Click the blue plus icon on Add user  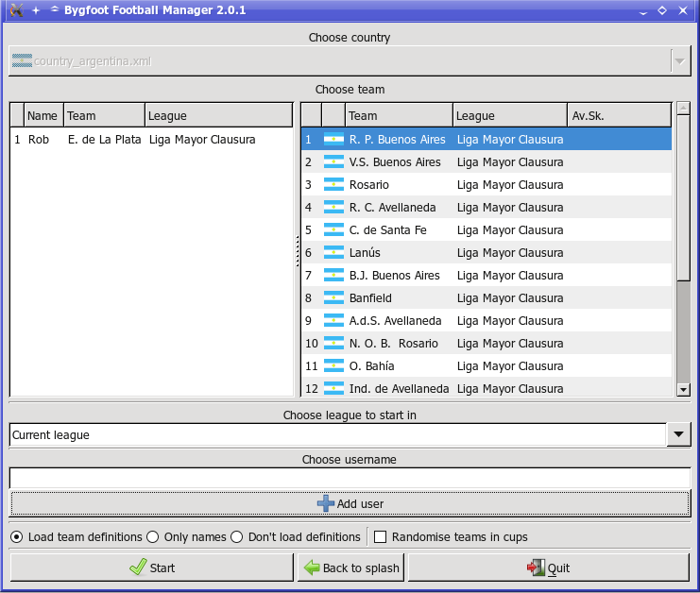pos(326,503)
